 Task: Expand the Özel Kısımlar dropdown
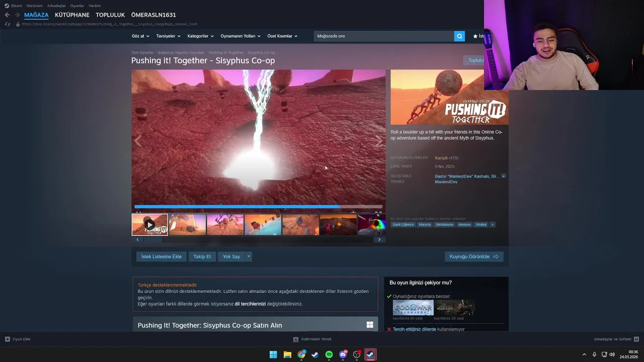[282, 36]
